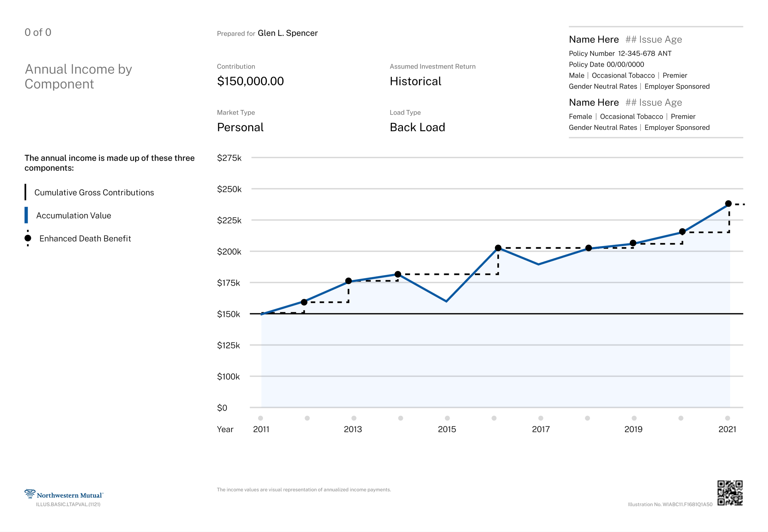Click the 2017 axis tick dot
Viewport: 768px width, 532px height.
tap(541, 418)
